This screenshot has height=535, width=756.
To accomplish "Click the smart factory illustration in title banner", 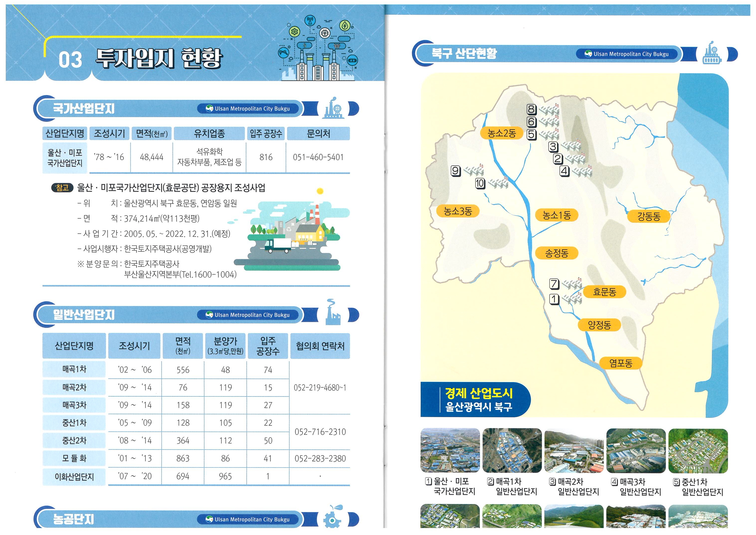I will tap(318, 48).
